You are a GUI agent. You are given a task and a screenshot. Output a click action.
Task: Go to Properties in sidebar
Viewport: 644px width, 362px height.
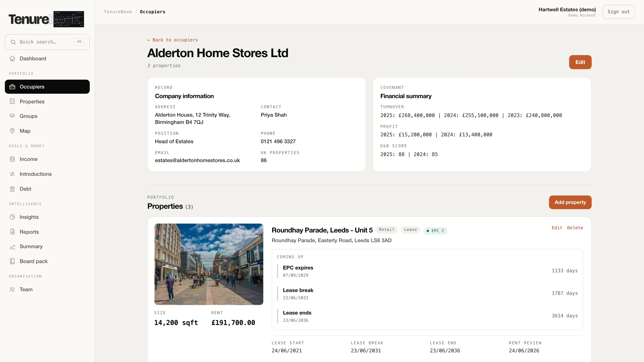coord(47,101)
